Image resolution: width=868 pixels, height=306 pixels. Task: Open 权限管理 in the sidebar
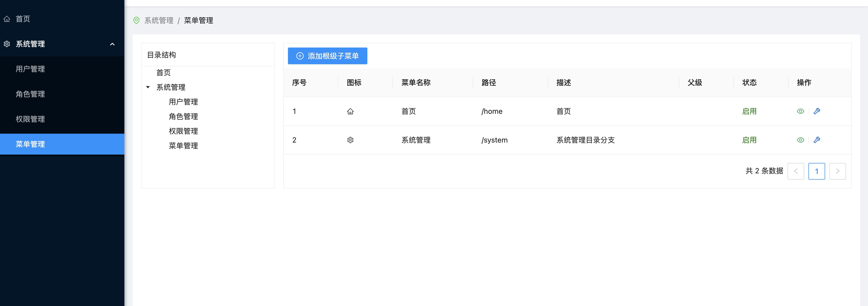30,119
